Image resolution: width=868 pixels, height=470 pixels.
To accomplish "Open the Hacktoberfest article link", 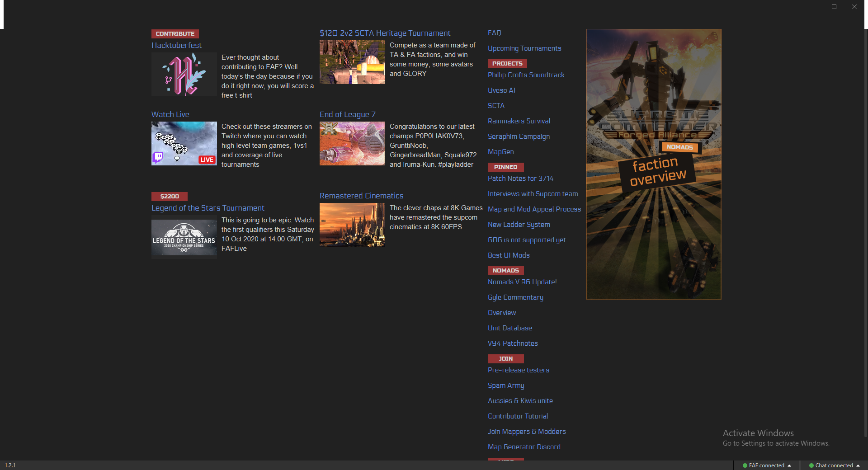I will tap(176, 45).
